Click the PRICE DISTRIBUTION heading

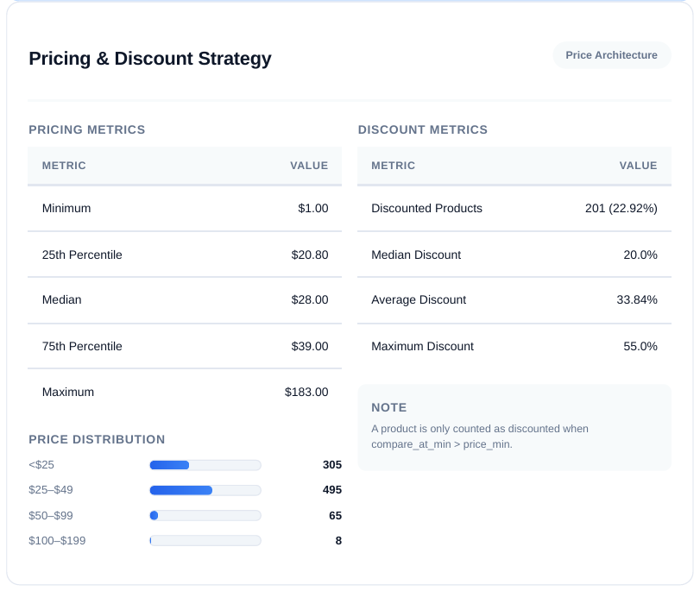[97, 439]
